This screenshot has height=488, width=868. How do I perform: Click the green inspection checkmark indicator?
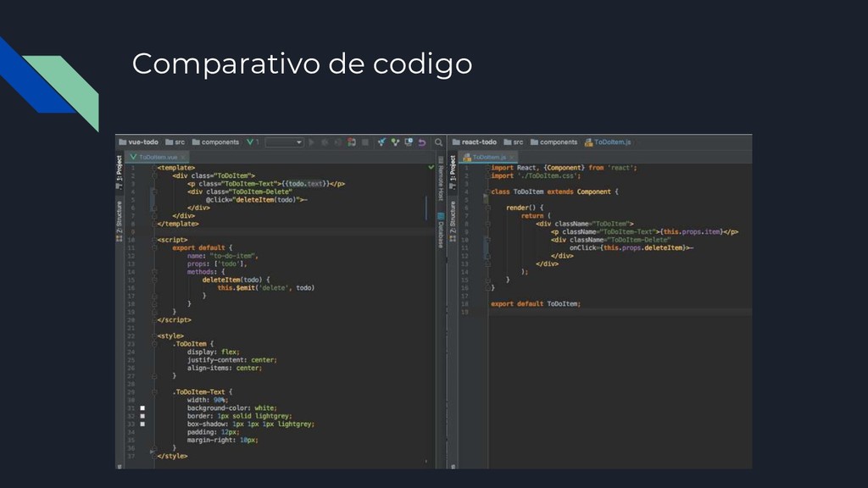[x=431, y=167]
